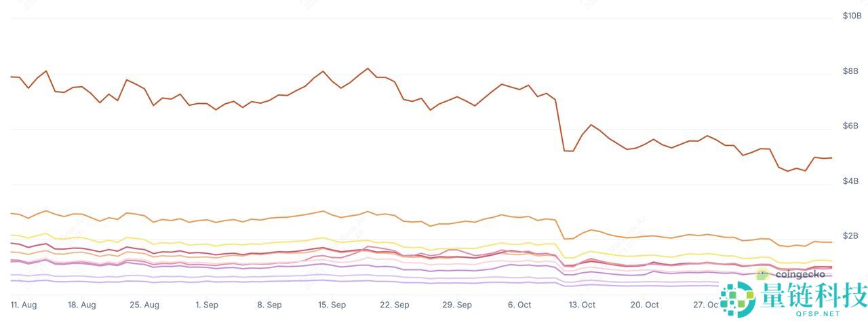Viewport: 868px width, 321px height.
Task: Click the $4B y-axis label
Action: 850,181
